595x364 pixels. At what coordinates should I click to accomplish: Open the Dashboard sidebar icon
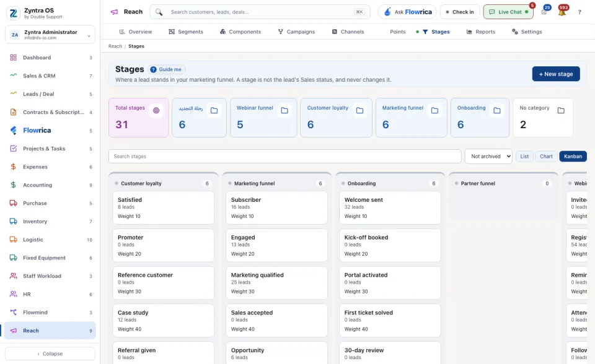click(13, 58)
